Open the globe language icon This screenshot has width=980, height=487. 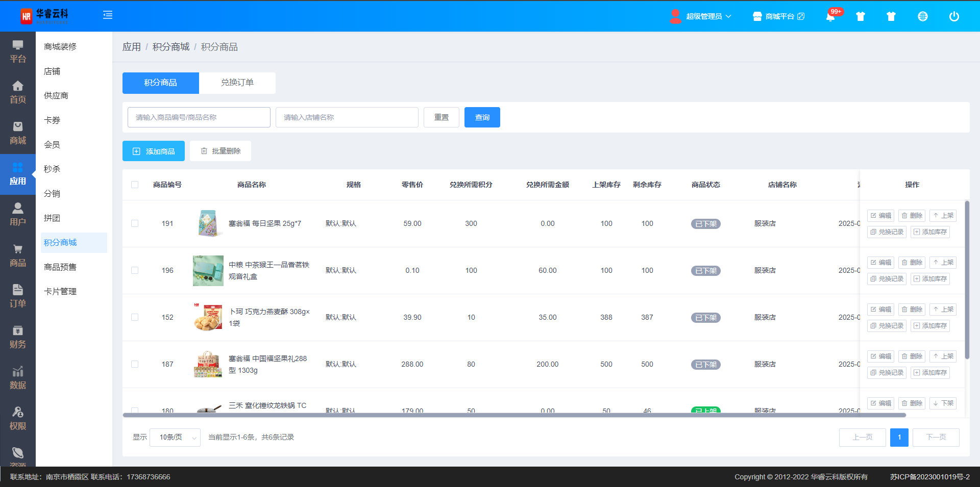922,16
